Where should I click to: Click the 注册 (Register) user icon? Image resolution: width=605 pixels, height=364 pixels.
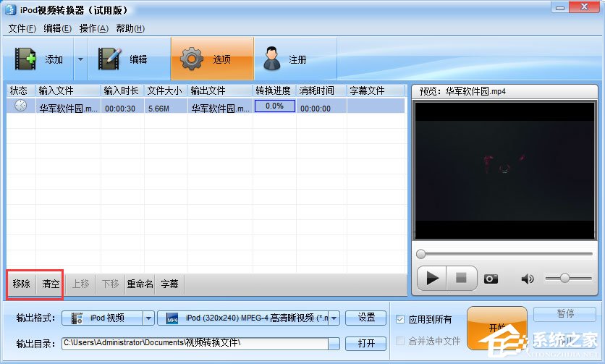point(272,59)
